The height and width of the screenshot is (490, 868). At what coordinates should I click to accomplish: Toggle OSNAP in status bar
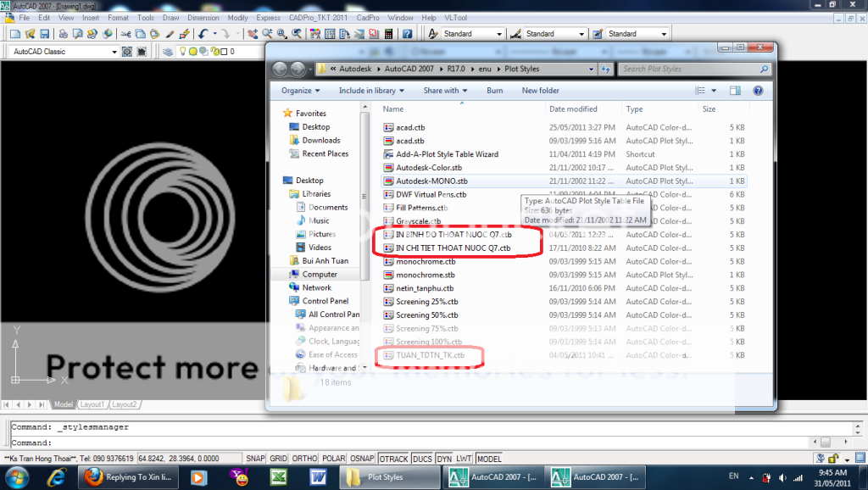(362, 459)
